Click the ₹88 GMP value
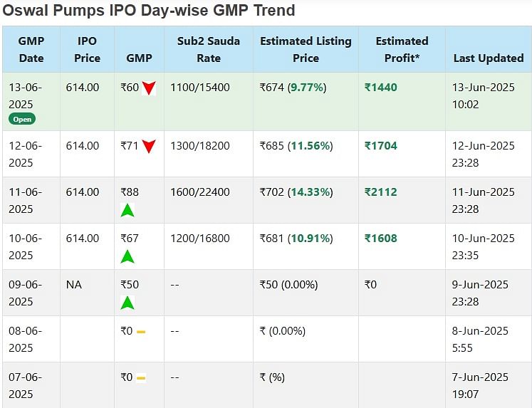 tap(130, 192)
